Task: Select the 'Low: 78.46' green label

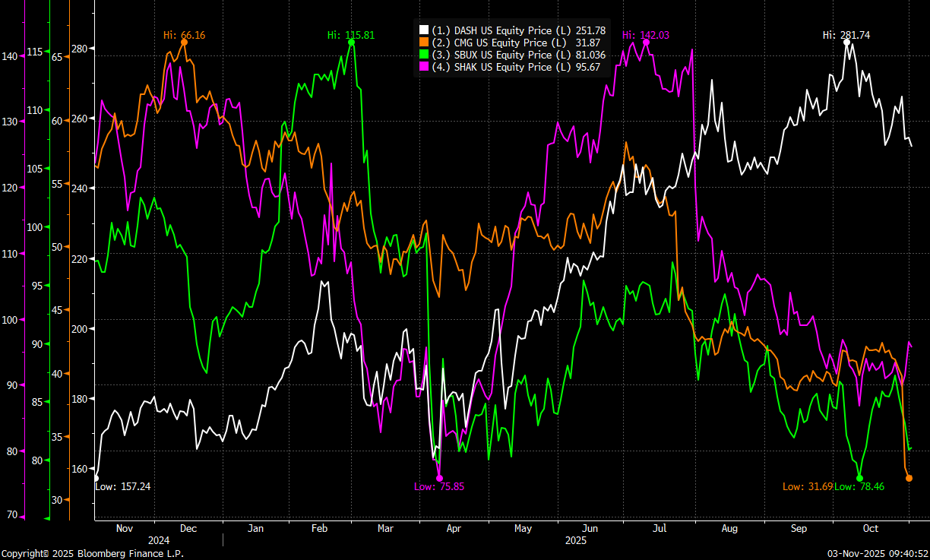Action: (859, 486)
